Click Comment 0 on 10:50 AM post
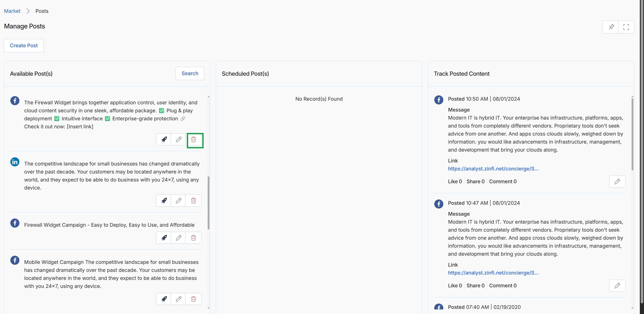 click(503, 181)
